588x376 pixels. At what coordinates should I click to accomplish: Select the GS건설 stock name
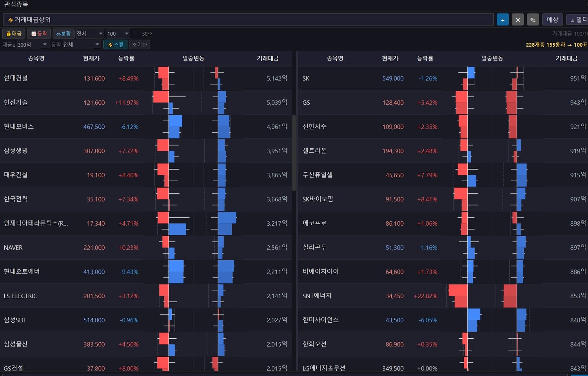tap(13, 368)
